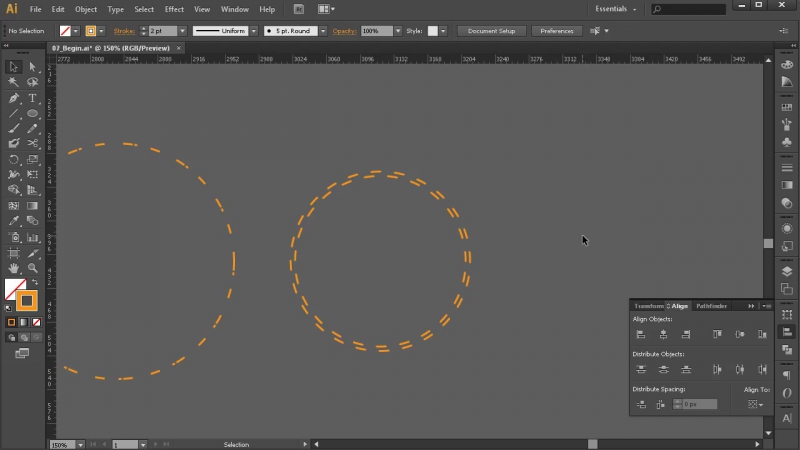Click the Preferences button
Viewport: 800px width, 450px height.
(557, 31)
